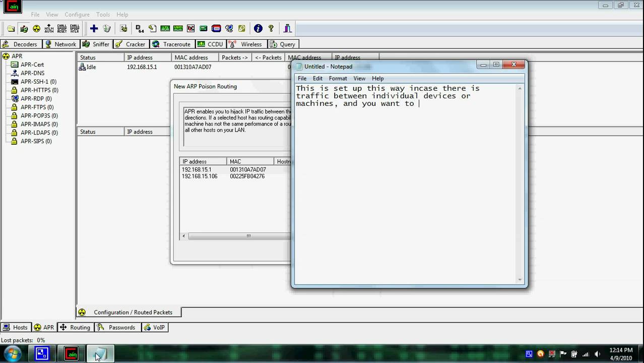Open the Base64 Password Decoder tool icon
This screenshot has width=644, height=363.
[140, 29]
